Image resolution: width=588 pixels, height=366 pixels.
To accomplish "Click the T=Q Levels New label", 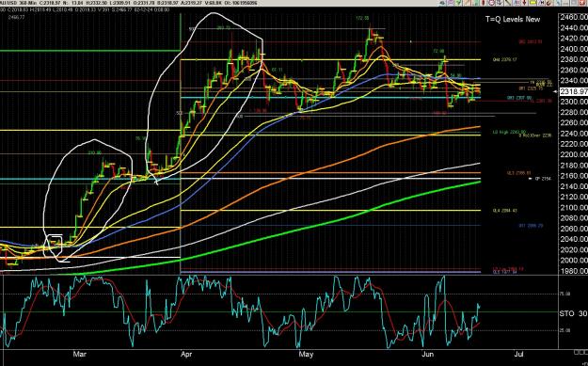I will click(x=513, y=20).
